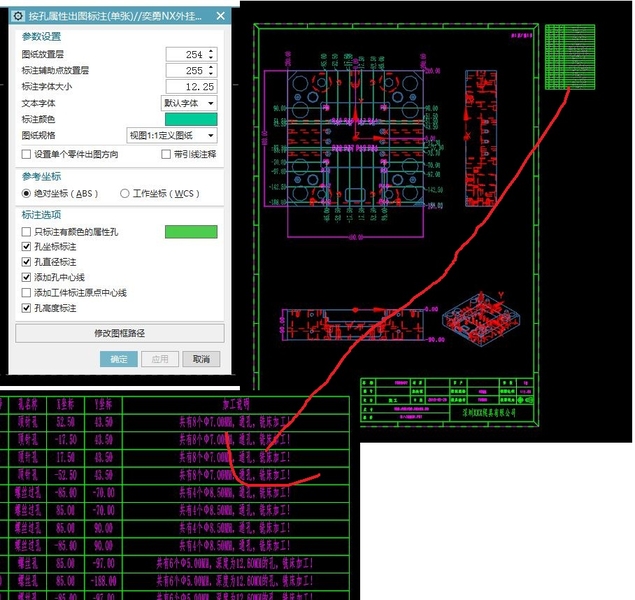635x600 pixels.
Task: Click the 应用 button
Action: 160,359
